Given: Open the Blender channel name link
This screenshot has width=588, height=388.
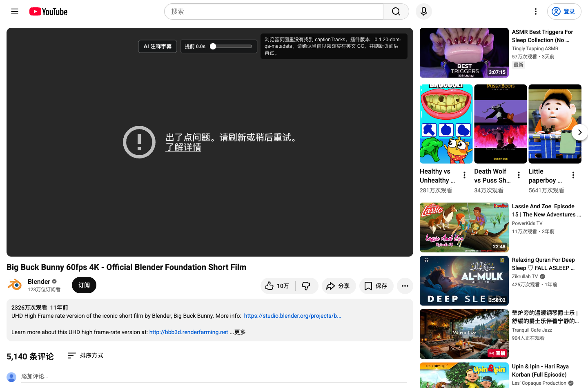Looking at the screenshot, I should [x=39, y=281].
